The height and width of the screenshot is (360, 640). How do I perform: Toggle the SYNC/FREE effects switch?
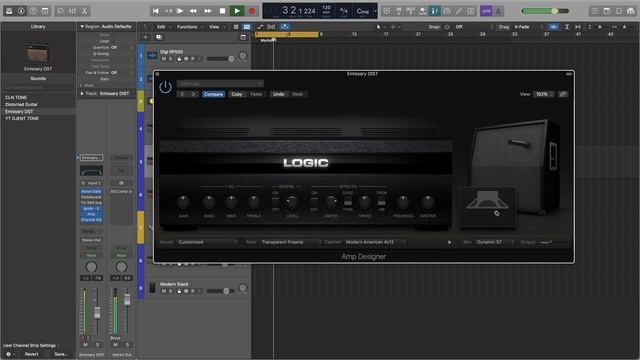(x=348, y=202)
